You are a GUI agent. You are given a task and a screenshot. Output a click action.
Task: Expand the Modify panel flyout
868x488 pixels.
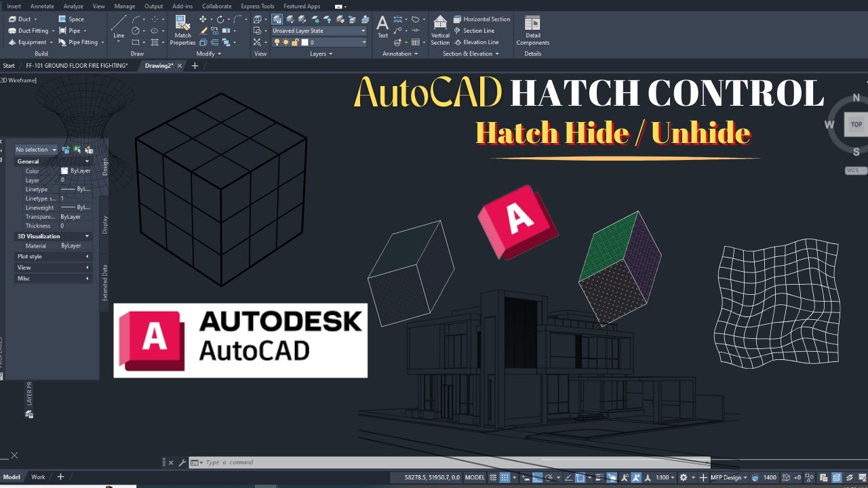pyautogui.click(x=208, y=54)
